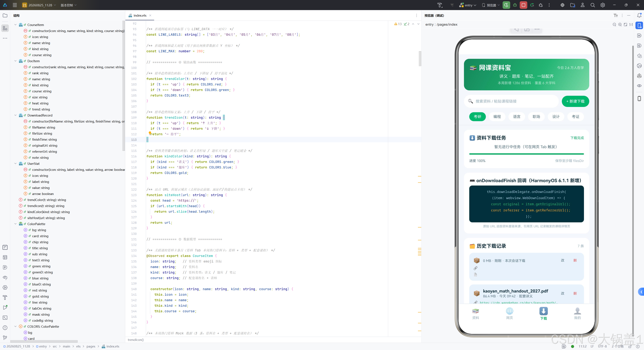Zoom out the previewer
This screenshot has height=350, width=644.
[614, 24]
